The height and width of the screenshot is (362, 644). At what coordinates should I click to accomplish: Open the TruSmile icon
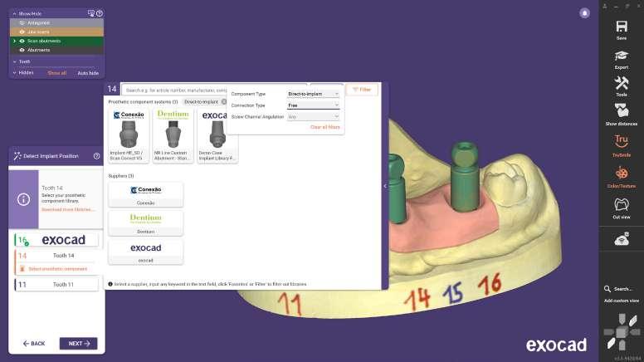pyautogui.click(x=622, y=142)
